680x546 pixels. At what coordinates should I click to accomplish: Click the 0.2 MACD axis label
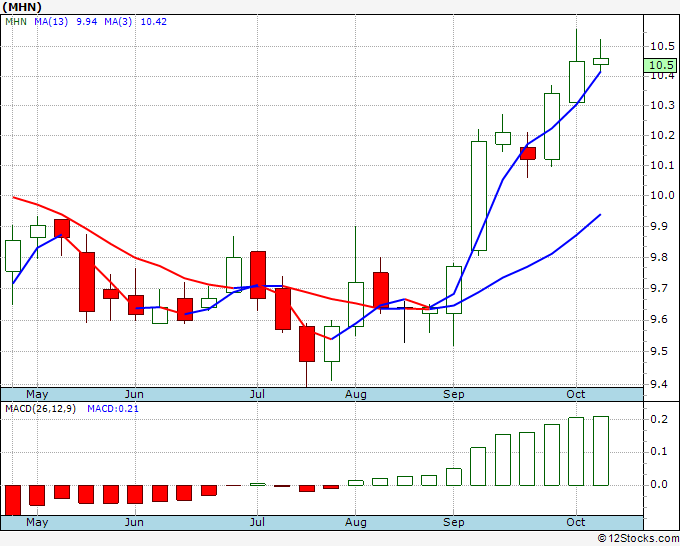[x=659, y=419]
